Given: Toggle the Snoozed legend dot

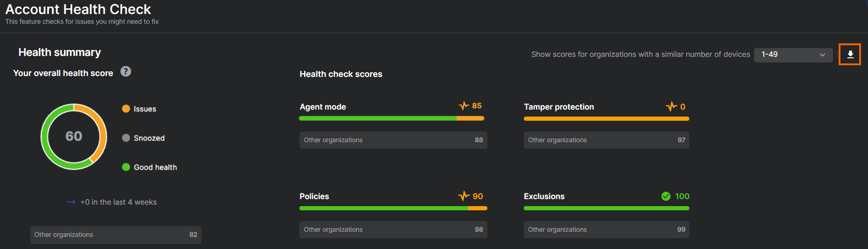Looking at the screenshot, I should (126, 138).
